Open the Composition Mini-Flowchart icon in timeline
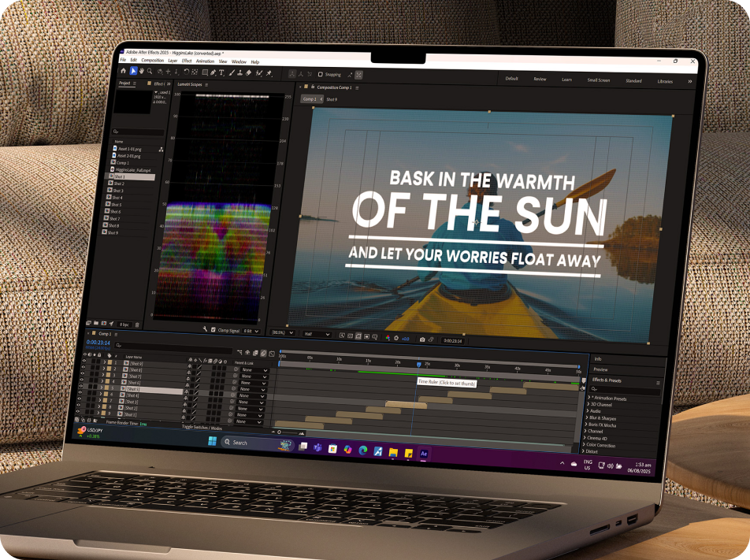 pyautogui.click(x=239, y=352)
